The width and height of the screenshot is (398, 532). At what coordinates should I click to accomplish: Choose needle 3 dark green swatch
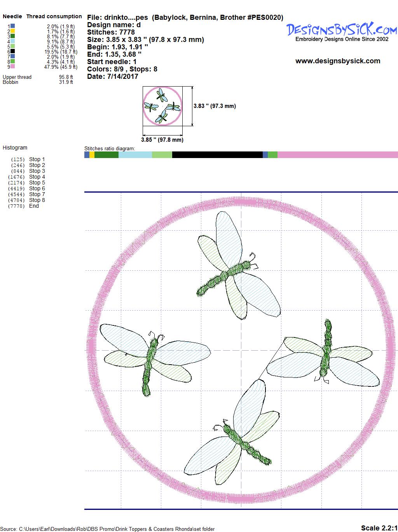[x=13, y=36]
